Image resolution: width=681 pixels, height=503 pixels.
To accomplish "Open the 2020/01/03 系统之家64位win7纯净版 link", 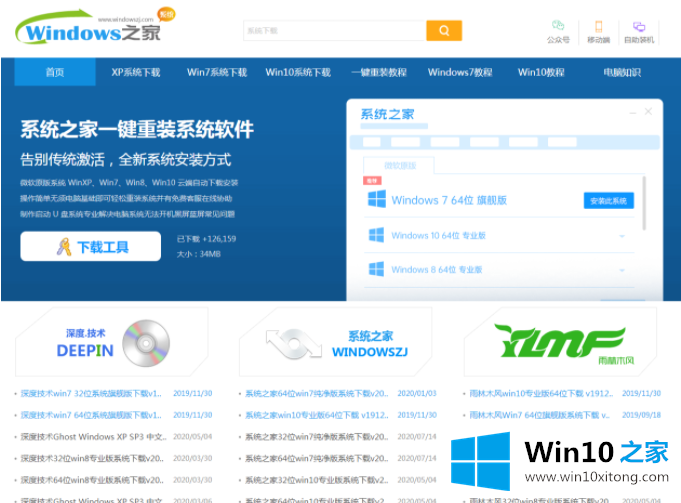I will coord(317,393).
